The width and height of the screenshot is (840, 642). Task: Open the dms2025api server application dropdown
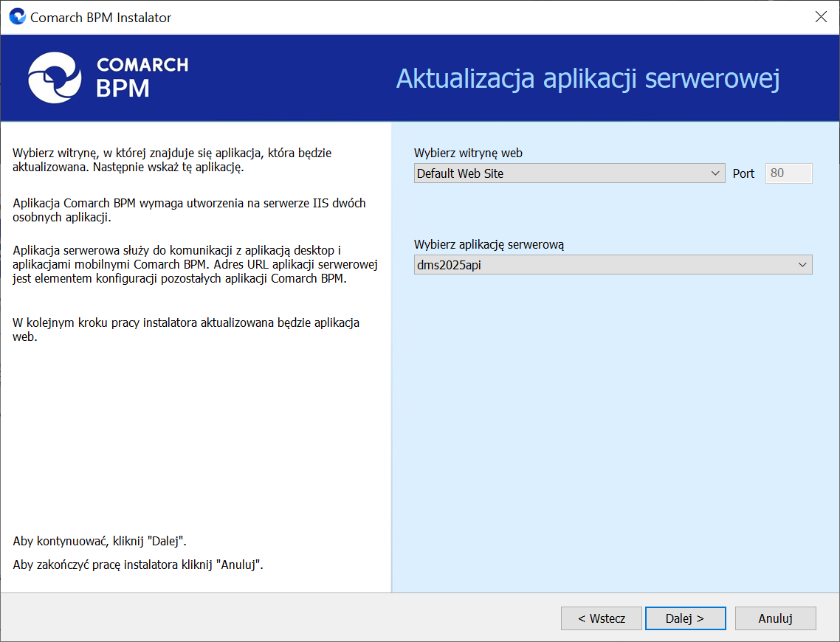(613, 264)
